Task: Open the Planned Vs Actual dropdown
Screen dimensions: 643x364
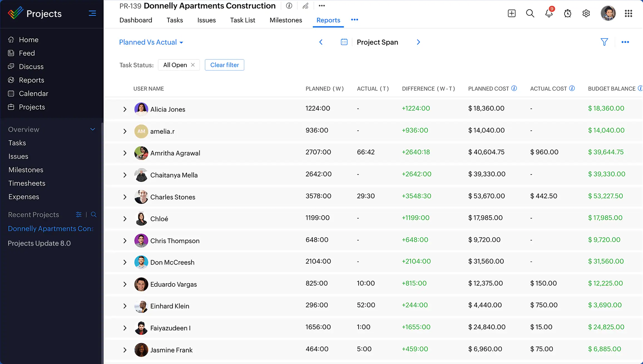Action: pos(151,42)
